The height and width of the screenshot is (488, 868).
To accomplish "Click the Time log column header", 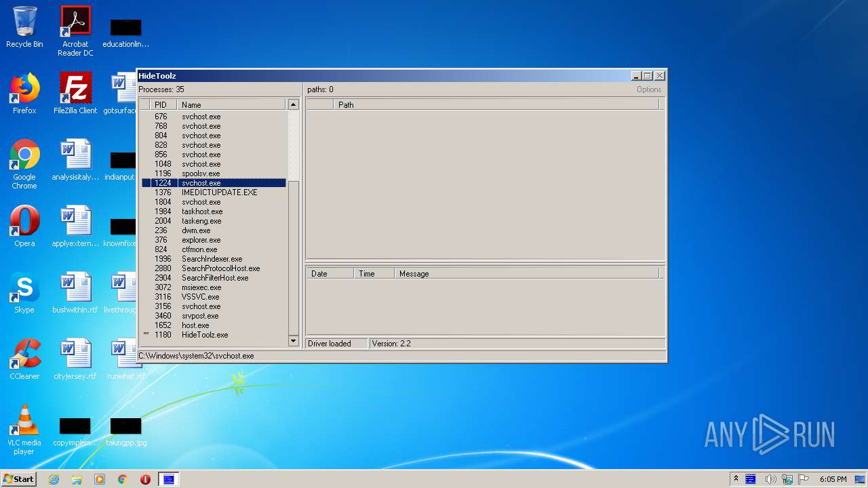I will click(x=374, y=274).
